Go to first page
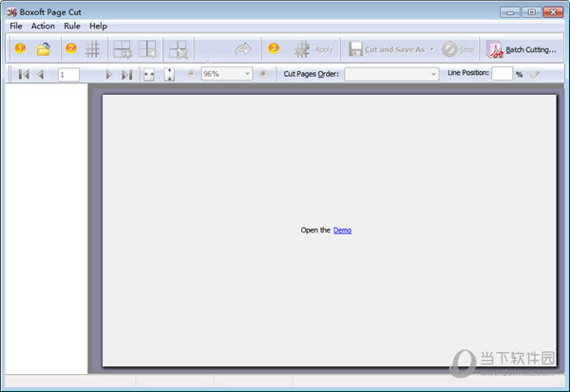Viewport: 570px width, 392px height. point(24,74)
